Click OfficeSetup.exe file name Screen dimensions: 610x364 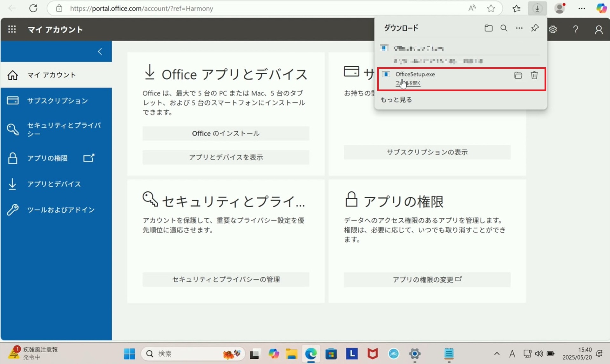coord(415,74)
